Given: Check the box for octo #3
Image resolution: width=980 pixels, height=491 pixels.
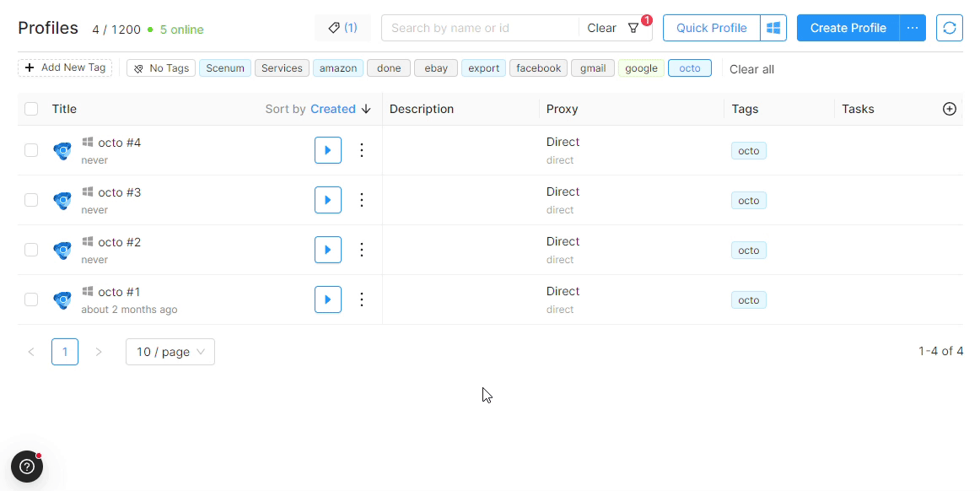Looking at the screenshot, I should 31,200.
